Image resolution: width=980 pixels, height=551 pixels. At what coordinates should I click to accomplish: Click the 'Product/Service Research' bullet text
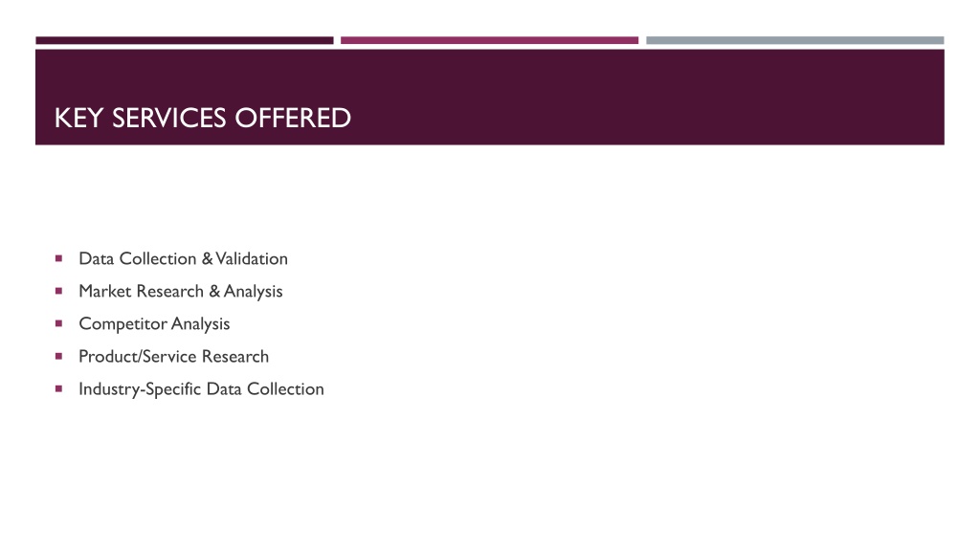click(174, 357)
